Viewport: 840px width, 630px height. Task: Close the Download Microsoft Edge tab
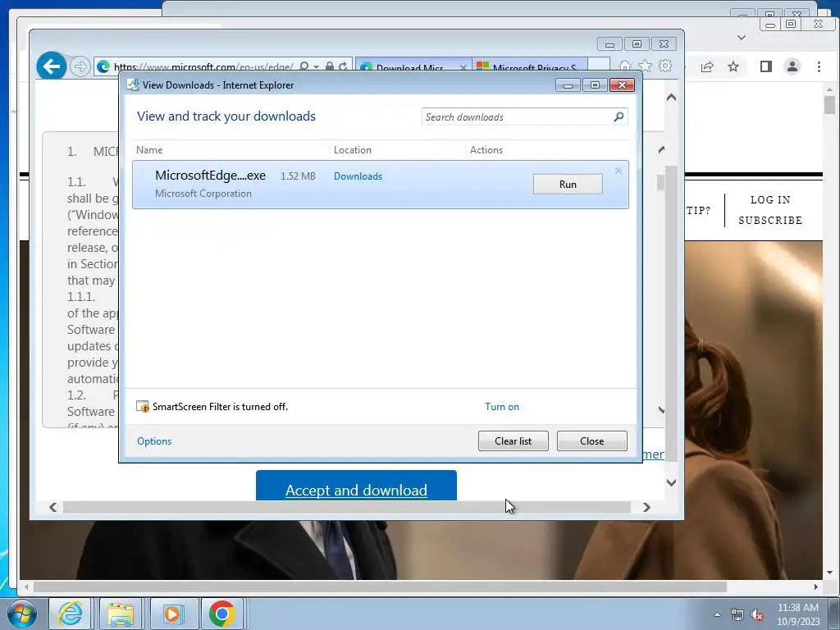pyautogui.click(x=463, y=67)
